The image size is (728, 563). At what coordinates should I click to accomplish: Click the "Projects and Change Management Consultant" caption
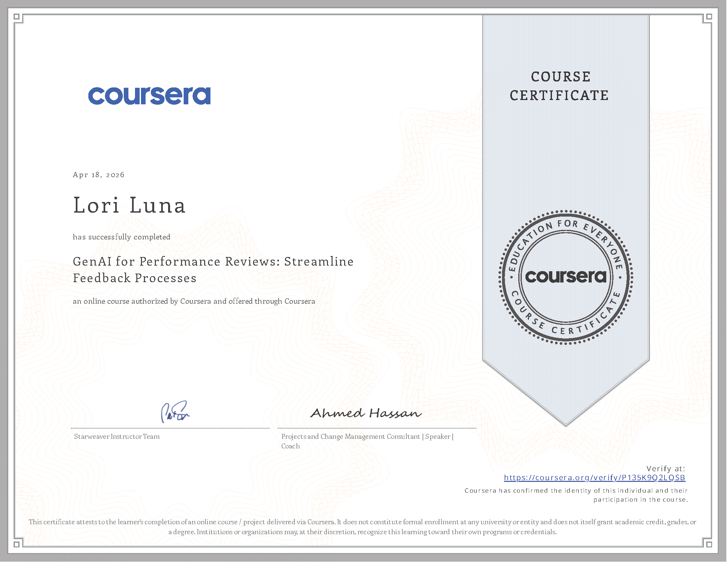[368, 442]
